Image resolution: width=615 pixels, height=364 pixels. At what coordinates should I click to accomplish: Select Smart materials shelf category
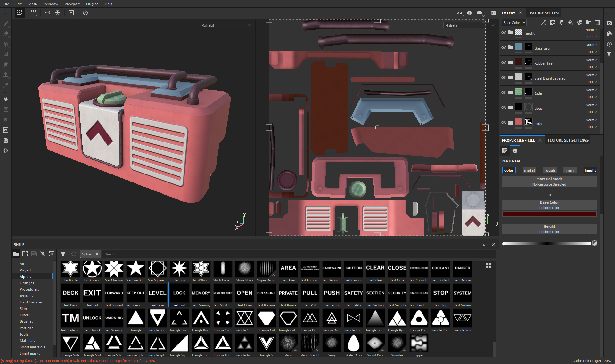tap(32, 347)
